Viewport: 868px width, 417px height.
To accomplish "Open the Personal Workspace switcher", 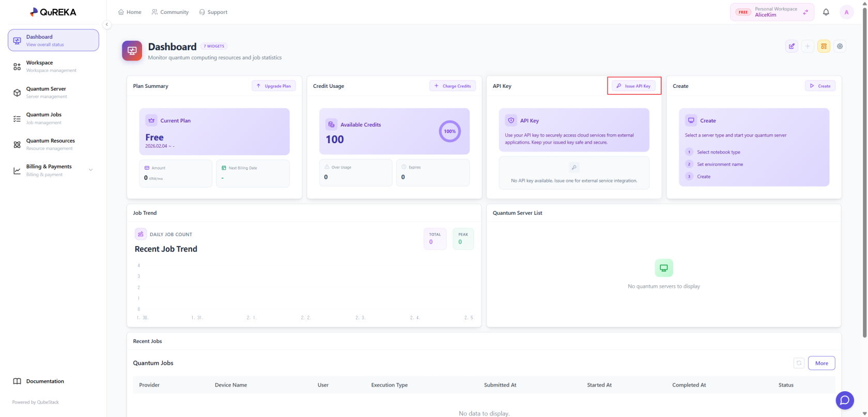I will [771, 12].
